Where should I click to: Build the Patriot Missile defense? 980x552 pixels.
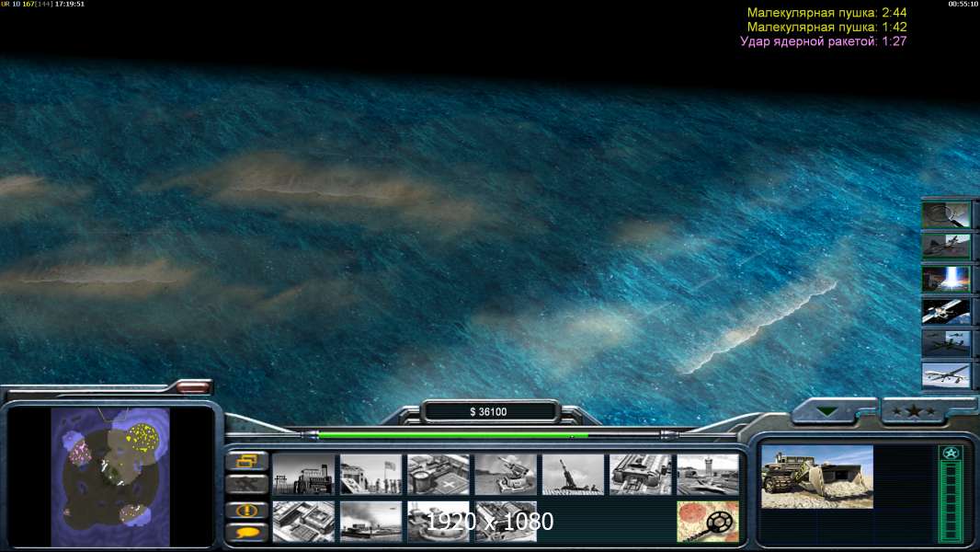coord(506,475)
